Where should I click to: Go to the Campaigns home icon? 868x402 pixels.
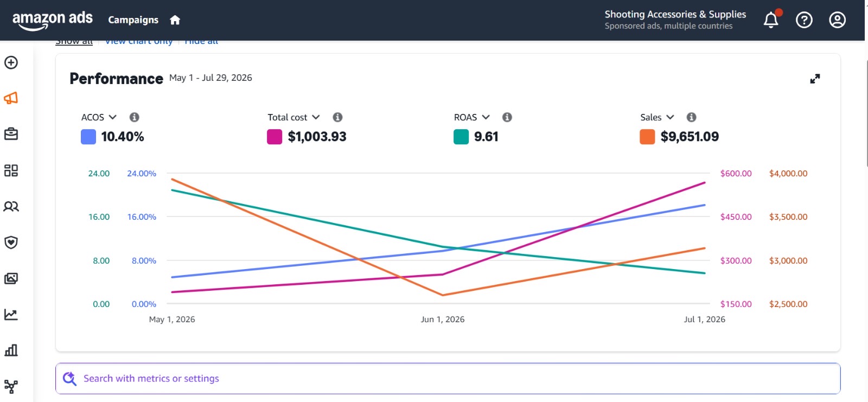pos(175,20)
